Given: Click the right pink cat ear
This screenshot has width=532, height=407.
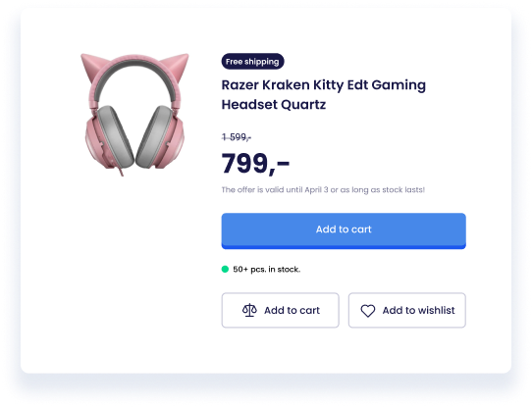Looking at the screenshot, I should coord(177,64).
